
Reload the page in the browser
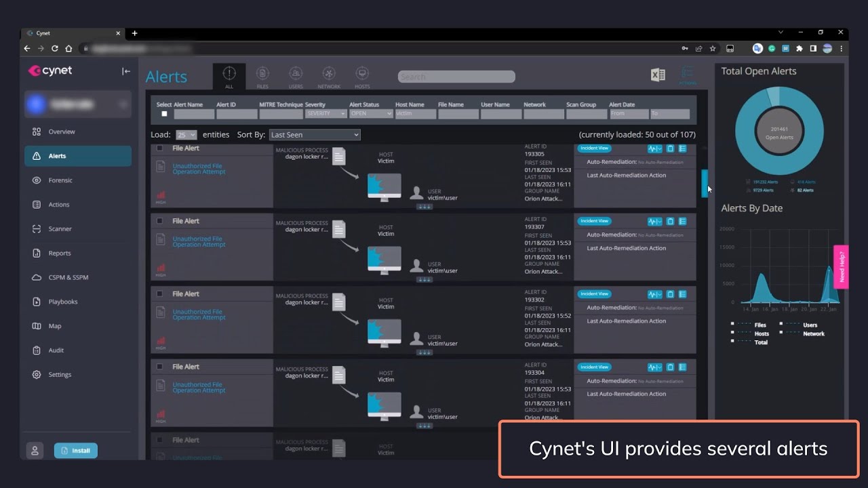point(55,48)
